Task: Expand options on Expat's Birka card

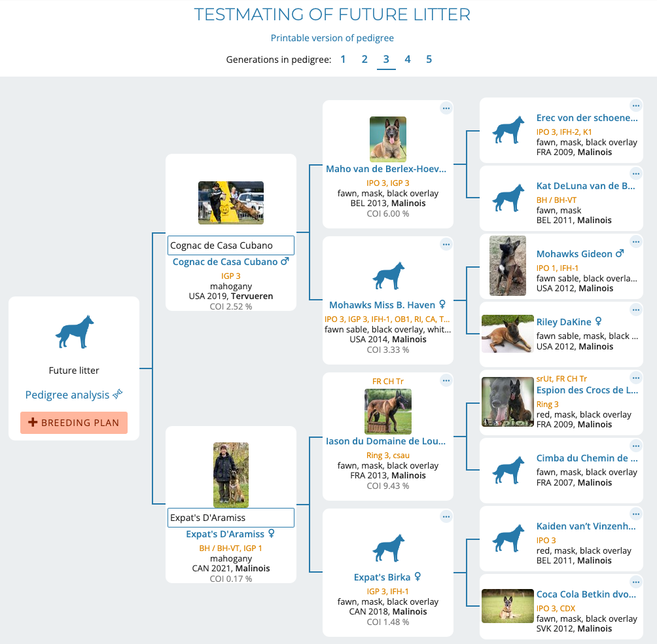Action: [446, 517]
